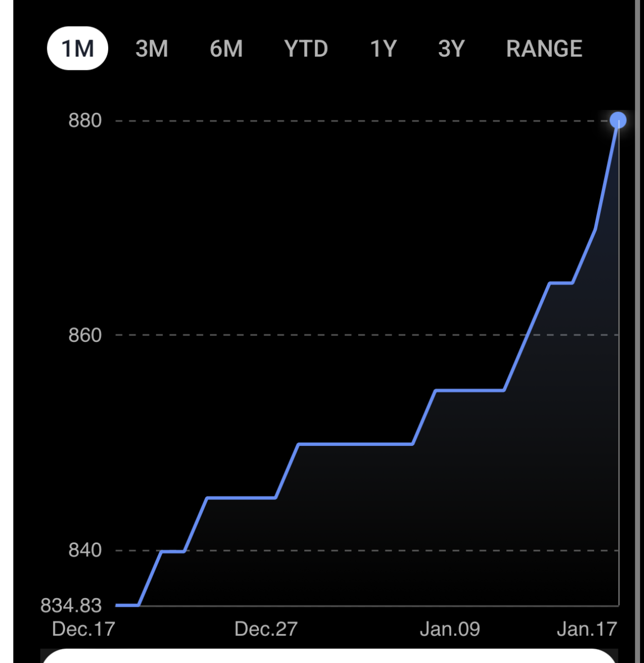Select the YTD tab
644x663 pixels.
306,48
